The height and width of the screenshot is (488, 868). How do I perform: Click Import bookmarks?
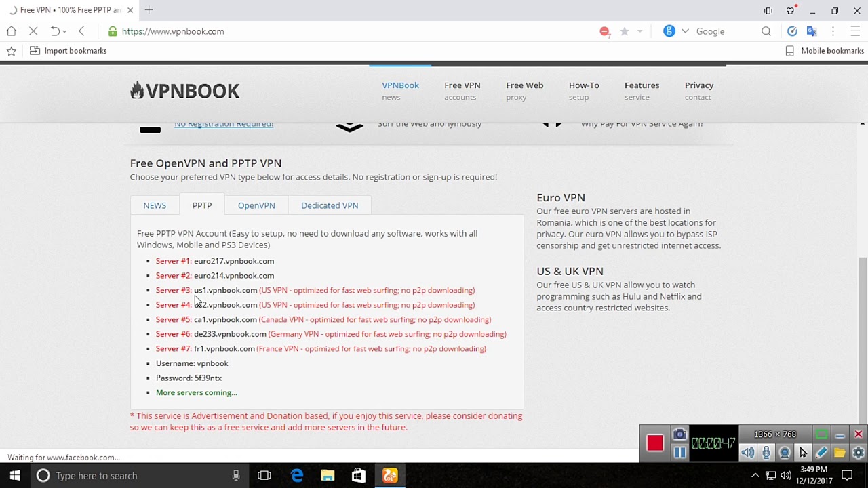pos(68,51)
